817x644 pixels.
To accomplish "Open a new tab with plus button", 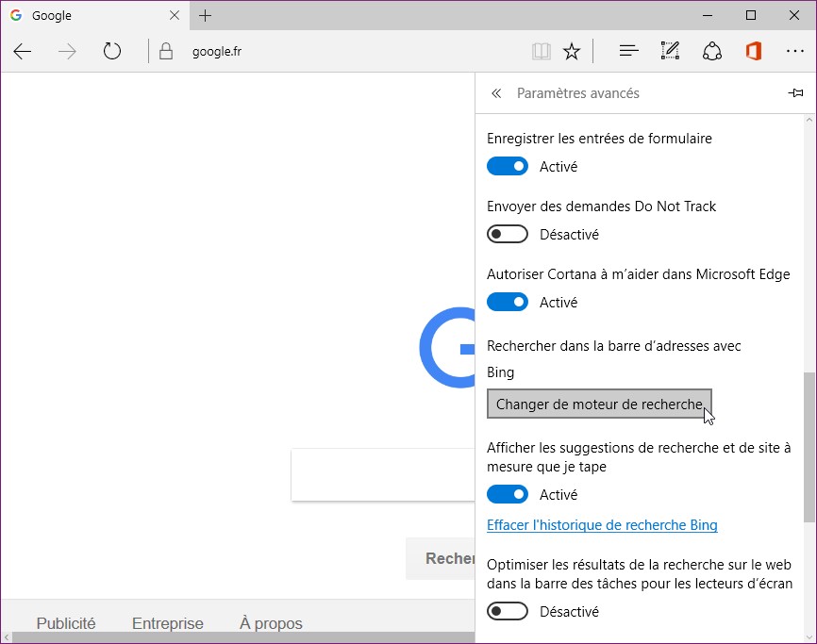I will click(206, 16).
